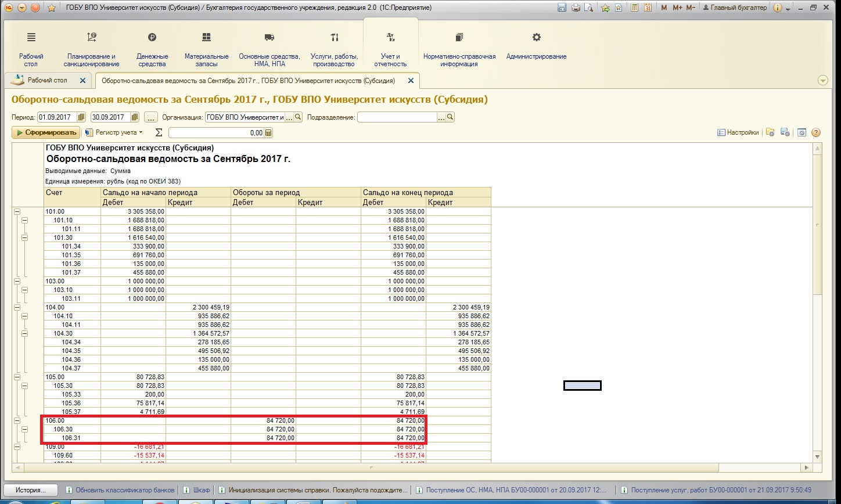Click the load settings (folder with gear) icon
The image size is (841, 504).
[770, 132]
